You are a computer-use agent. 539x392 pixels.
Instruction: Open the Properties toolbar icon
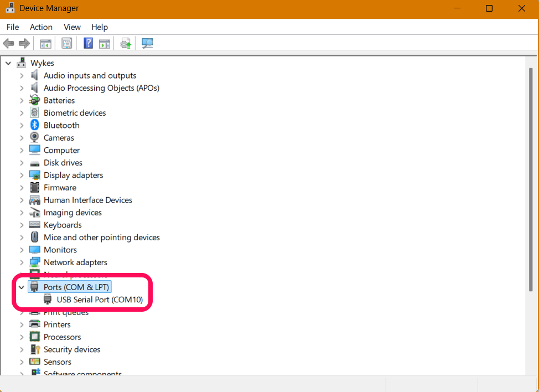pyautogui.click(x=67, y=43)
